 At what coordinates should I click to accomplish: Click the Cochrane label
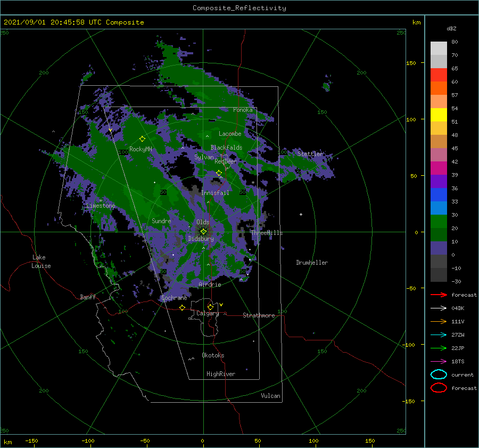[x=174, y=298]
